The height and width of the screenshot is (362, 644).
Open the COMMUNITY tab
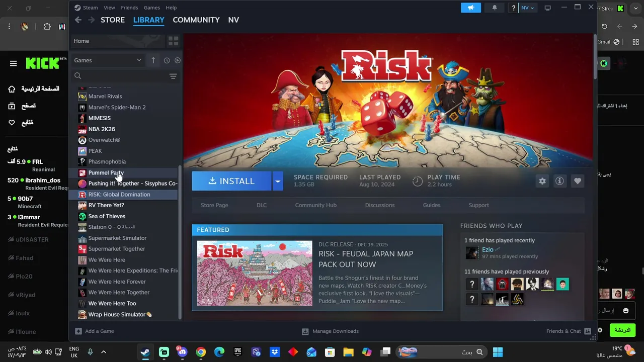(196, 20)
